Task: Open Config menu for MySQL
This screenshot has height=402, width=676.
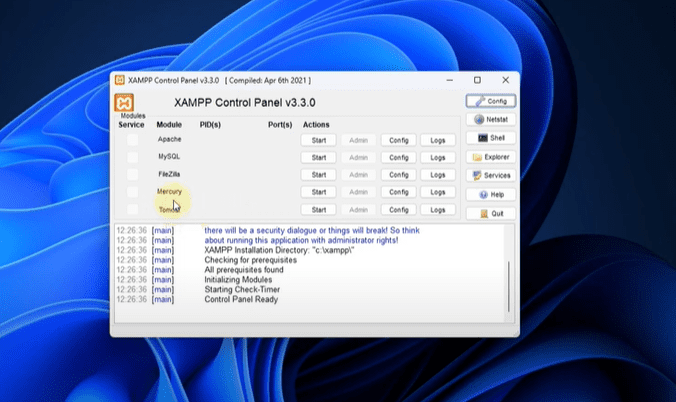Action: click(398, 157)
